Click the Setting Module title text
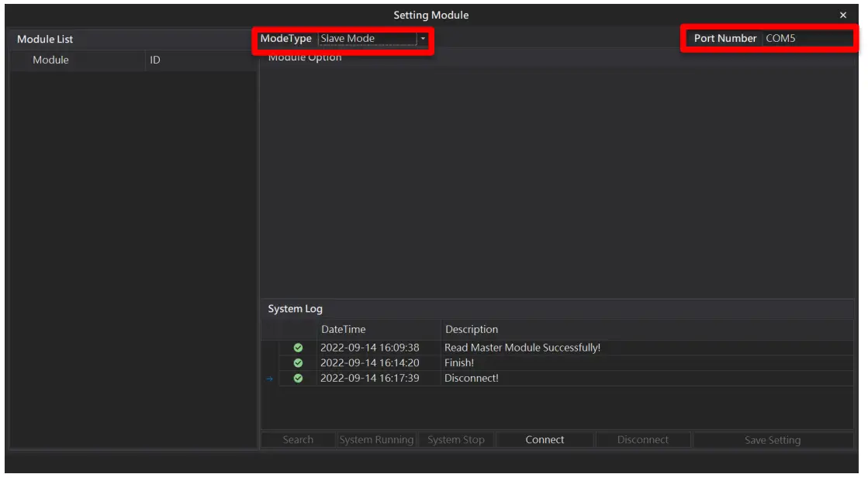Viewport: 868px width, 481px height. (x=431, y=15)
